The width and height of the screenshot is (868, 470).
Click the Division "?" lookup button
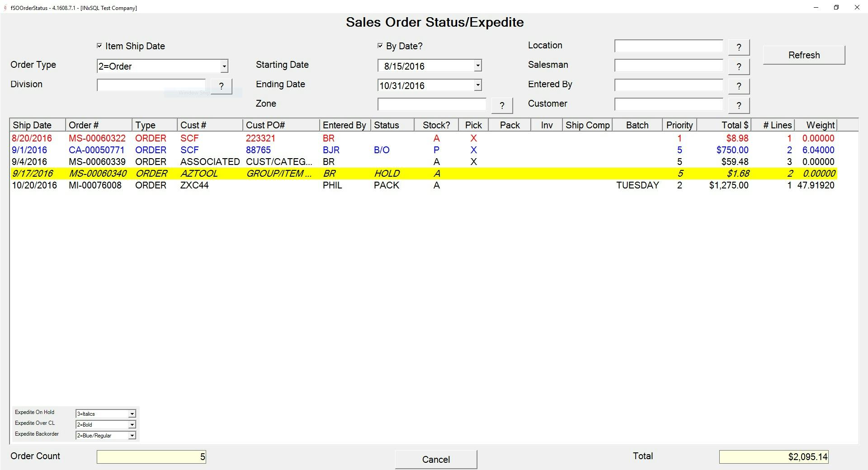pyautogui.click(x=221, y=86)
